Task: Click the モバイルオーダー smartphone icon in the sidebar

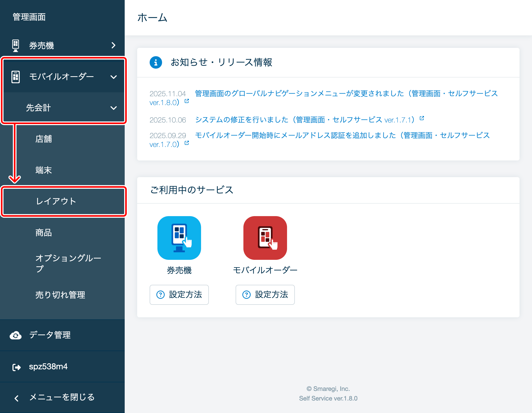Action: pyautogui.click(x=15, y=76)
